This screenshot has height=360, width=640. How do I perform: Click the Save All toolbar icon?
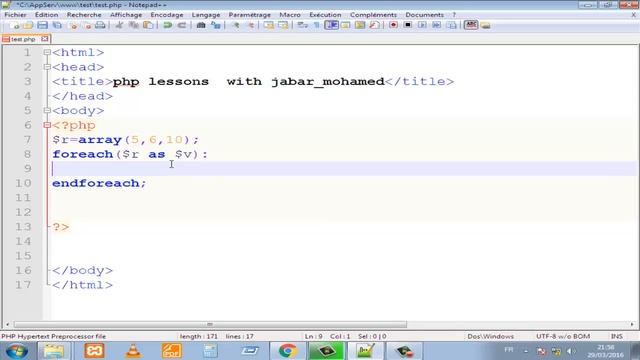point(57,25)
